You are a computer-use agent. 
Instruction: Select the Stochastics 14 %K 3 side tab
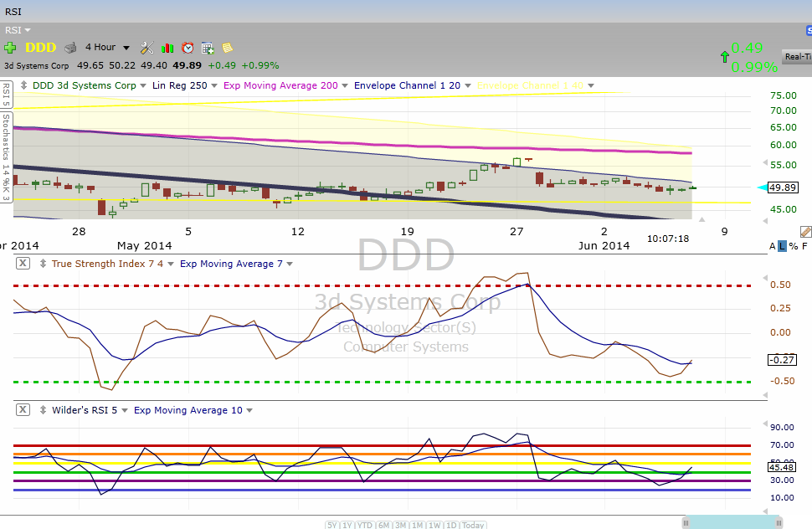(6, 157)
